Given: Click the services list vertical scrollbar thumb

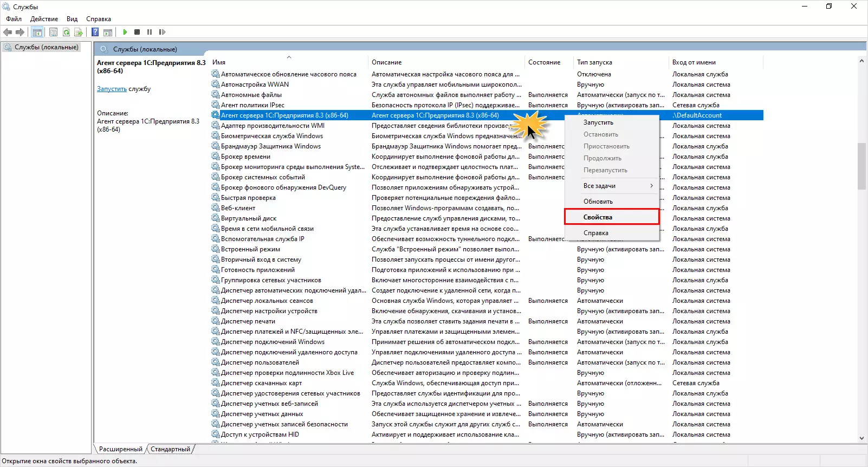Looking at the screenshot, I should point(861,166).
